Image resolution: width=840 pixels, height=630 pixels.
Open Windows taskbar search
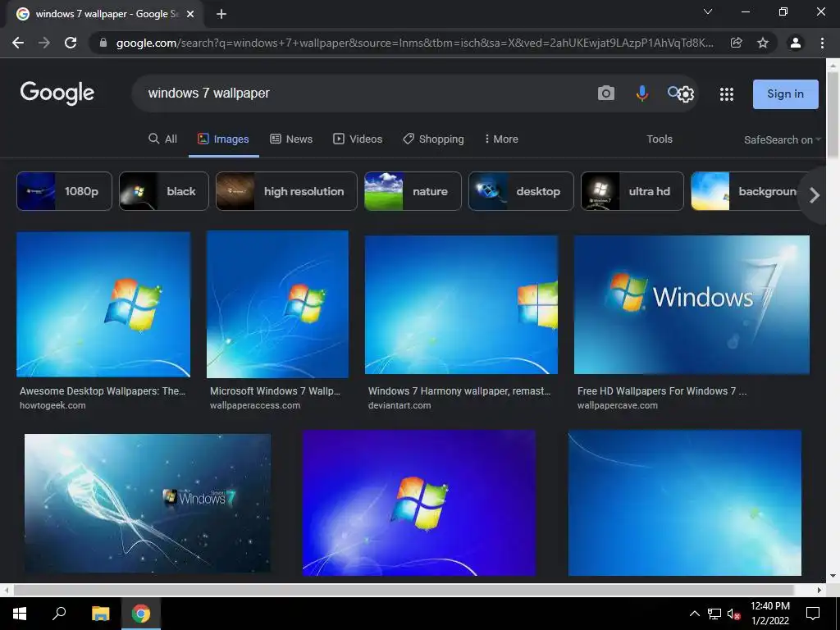tap(59, 613)
